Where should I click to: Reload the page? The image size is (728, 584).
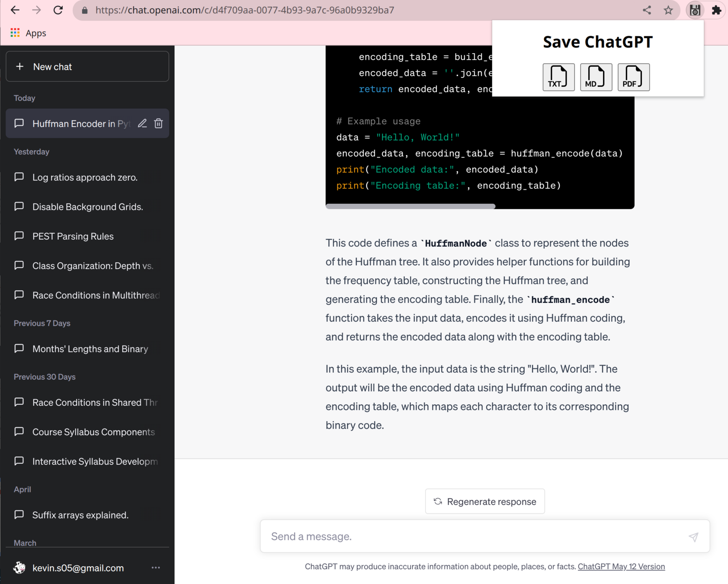coord(58,10)
